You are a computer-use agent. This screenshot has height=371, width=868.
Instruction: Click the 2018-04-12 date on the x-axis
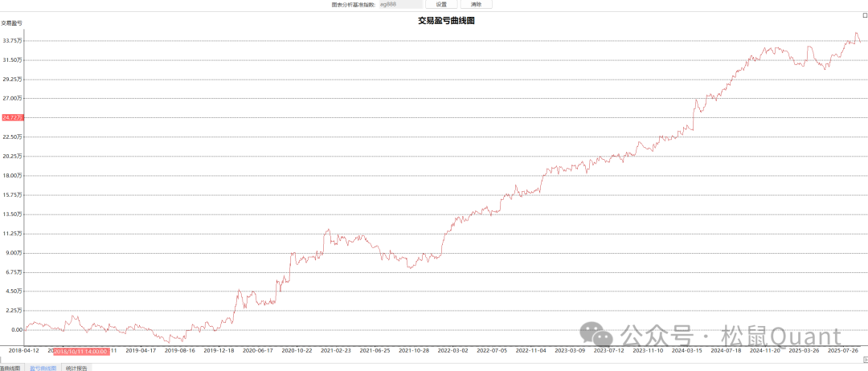click(24, 351)
